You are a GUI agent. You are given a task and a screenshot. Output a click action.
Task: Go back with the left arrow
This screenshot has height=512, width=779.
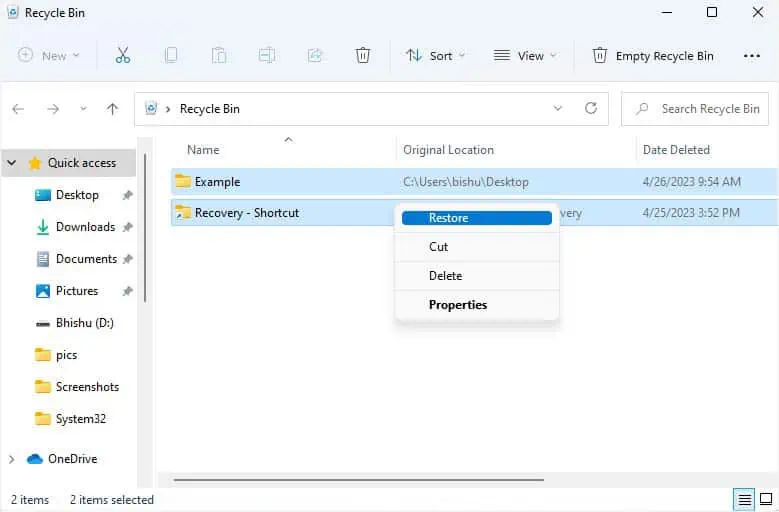(18, 109)
